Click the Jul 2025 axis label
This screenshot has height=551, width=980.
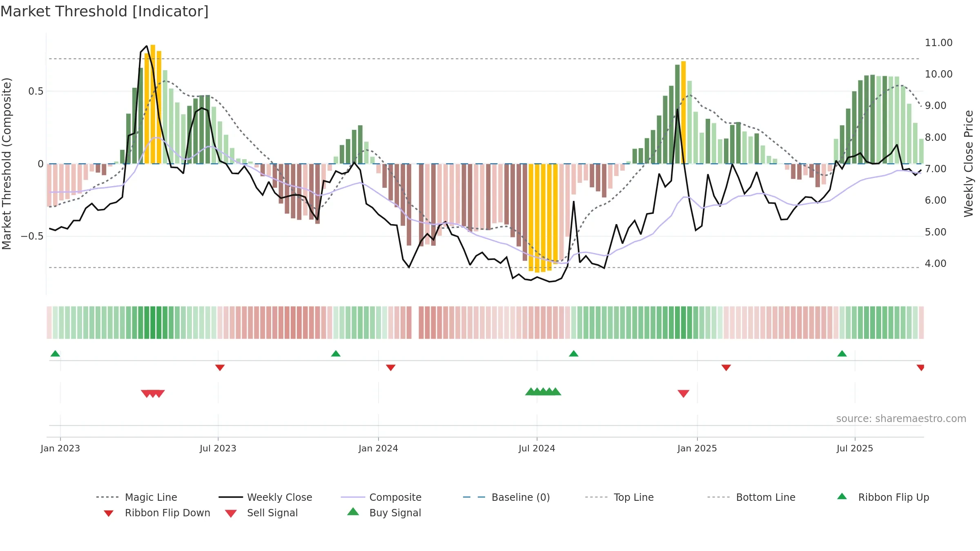point(855,448)
